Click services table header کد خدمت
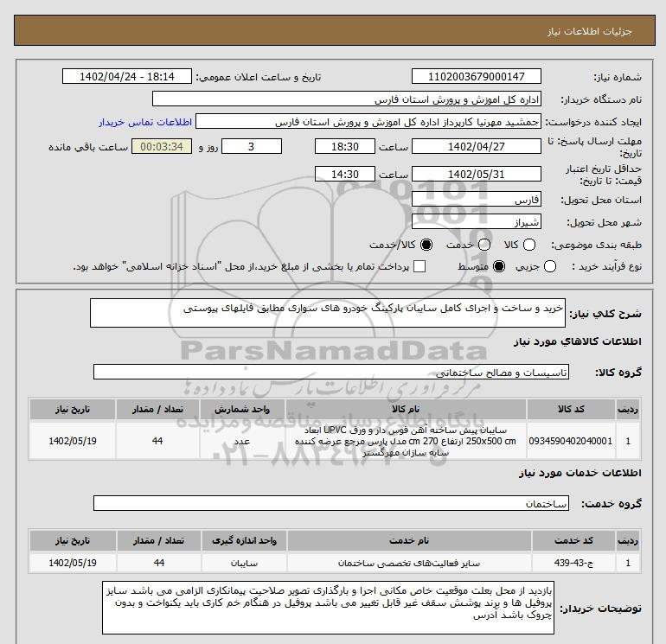 [x=573, y=540]
